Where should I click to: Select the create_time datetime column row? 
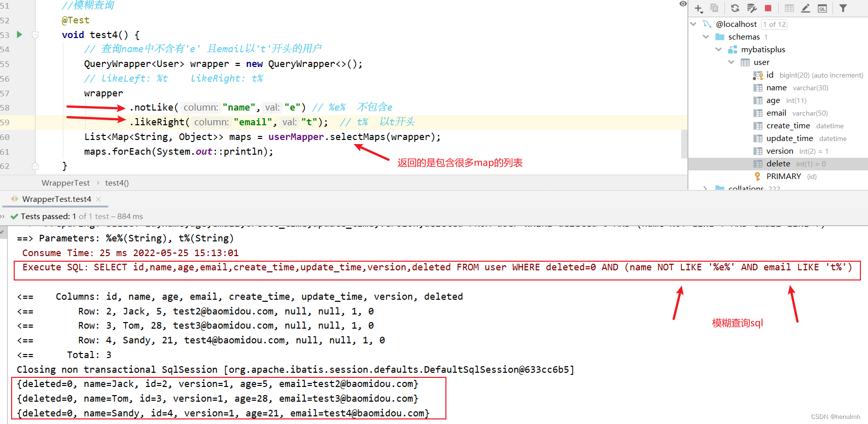pyautogui.click(x=778, y=126)
